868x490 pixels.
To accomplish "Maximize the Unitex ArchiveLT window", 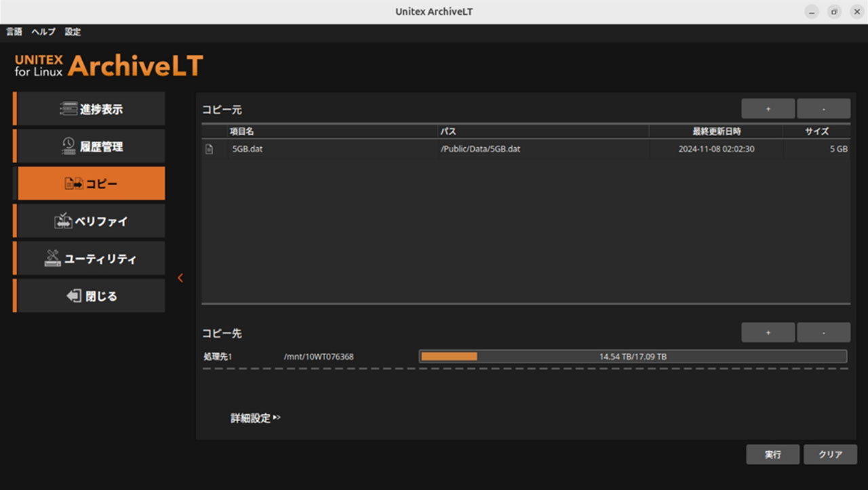I will 834,12.
